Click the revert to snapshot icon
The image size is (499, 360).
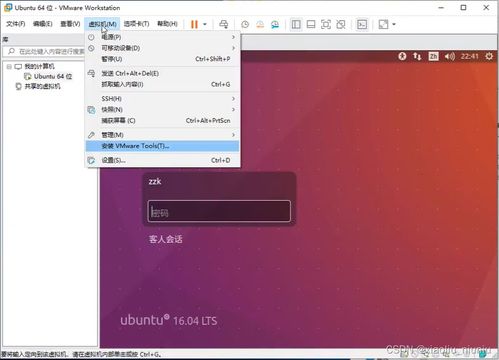[x=260, y=24]
